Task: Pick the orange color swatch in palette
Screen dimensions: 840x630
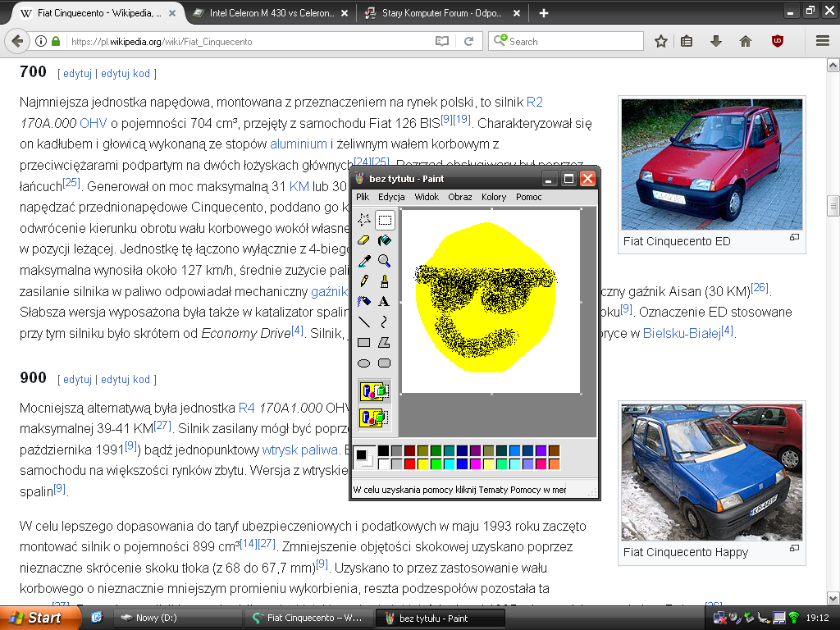Action: coord(554,464)
